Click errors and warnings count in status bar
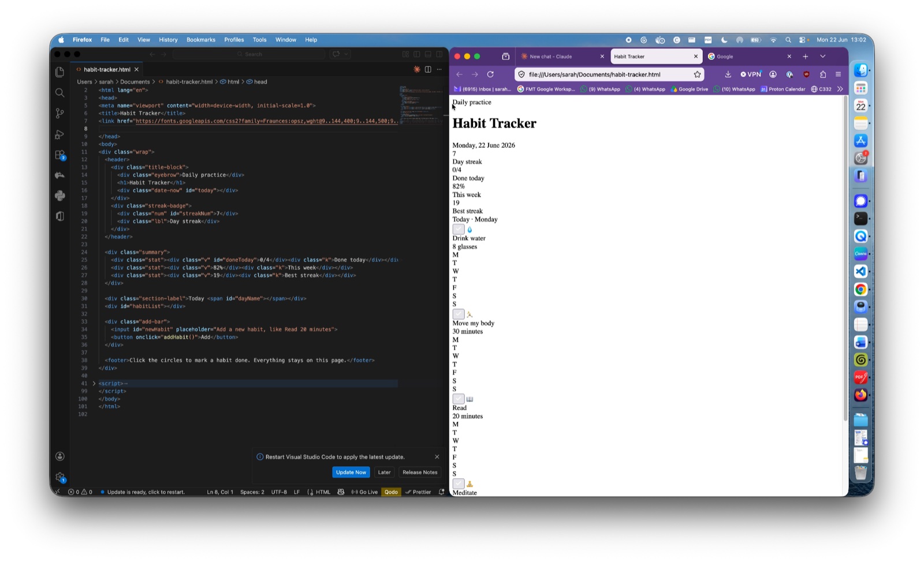Image resolution: width=924 pixels, height=562 pixels. point(80,492)
